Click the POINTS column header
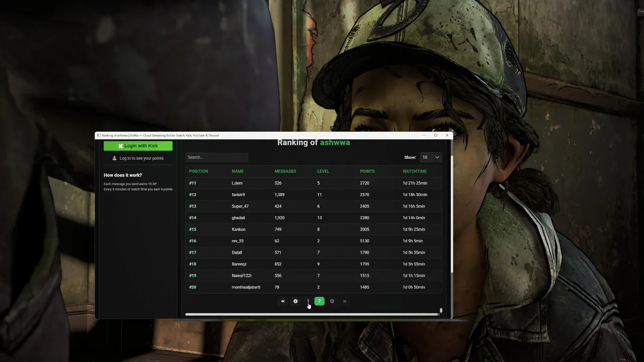 coord(367,171)
